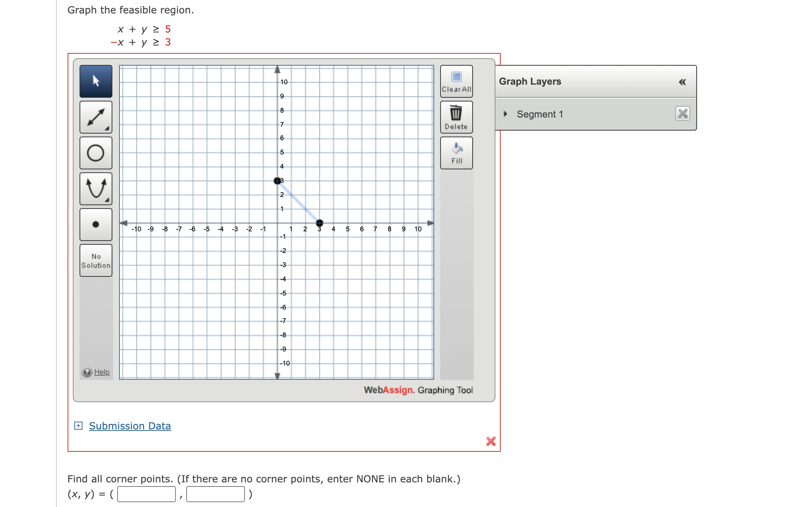
Task: Choose the circle drawing tool
Action: coord(96,153)
